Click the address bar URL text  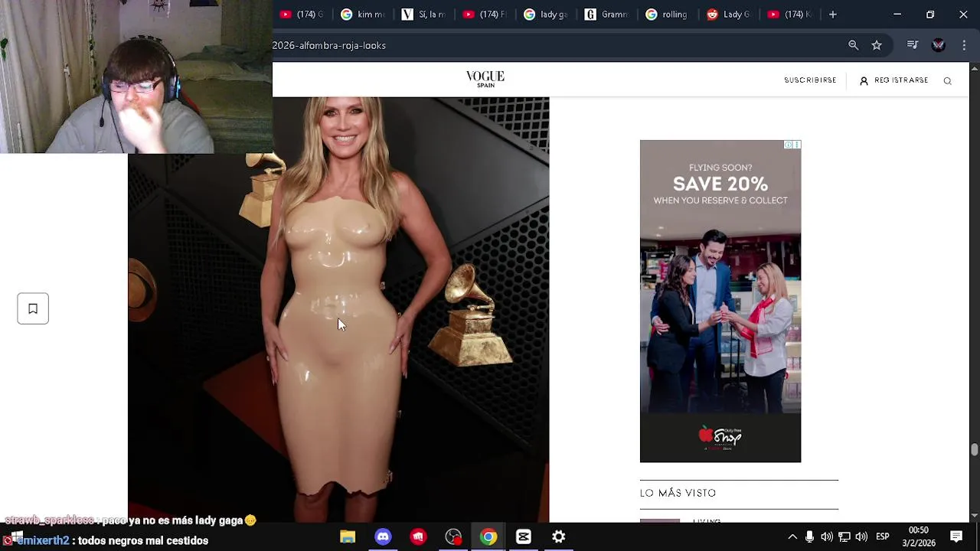329,45
